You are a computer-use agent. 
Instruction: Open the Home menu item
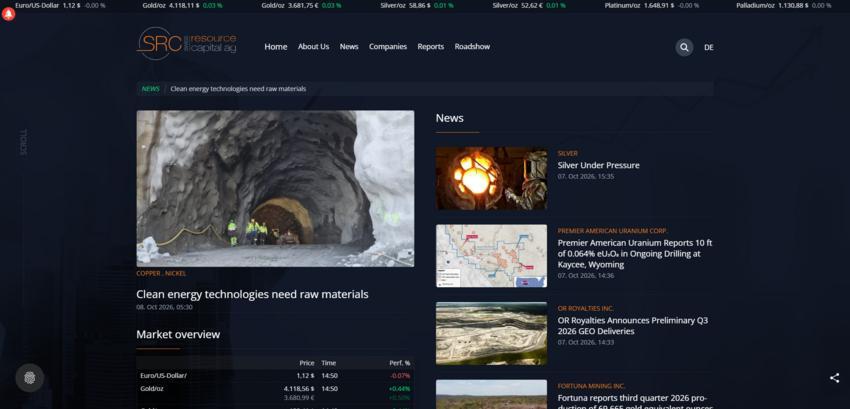coord(275,47)
